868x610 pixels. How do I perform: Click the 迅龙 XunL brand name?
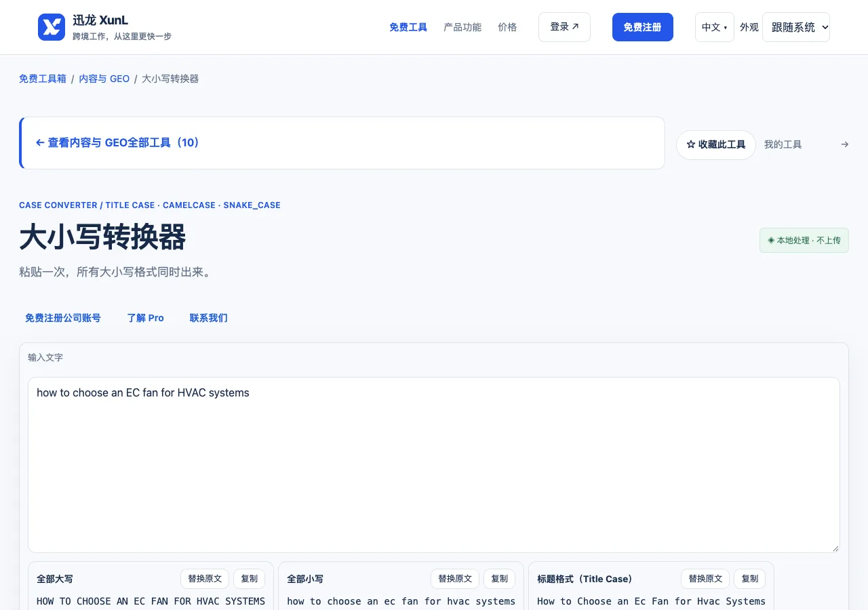[100, 20]
